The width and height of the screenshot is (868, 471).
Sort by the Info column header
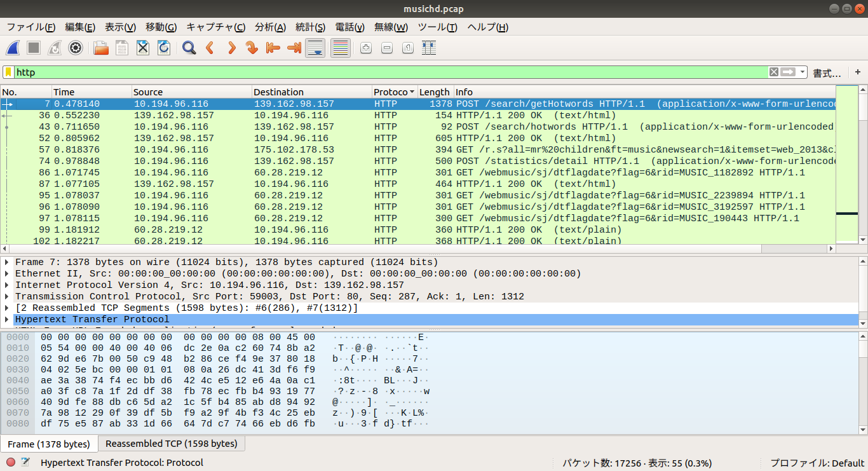pos(644,92)
